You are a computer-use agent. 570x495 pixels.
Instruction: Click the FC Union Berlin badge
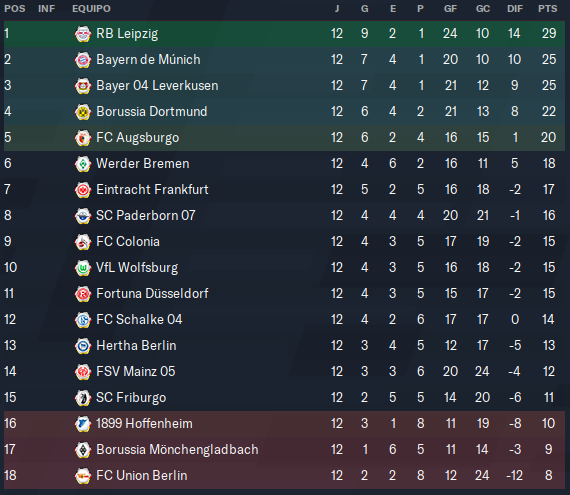point(83,476)
